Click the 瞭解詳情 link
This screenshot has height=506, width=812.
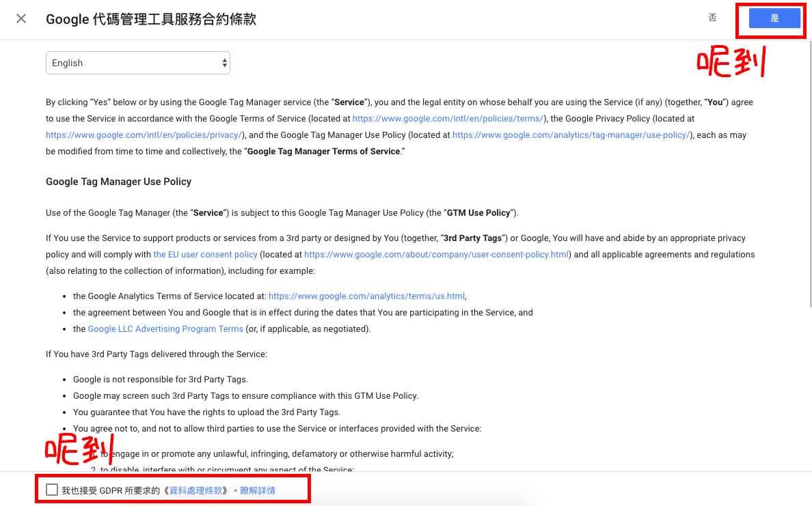coord(258,490)
